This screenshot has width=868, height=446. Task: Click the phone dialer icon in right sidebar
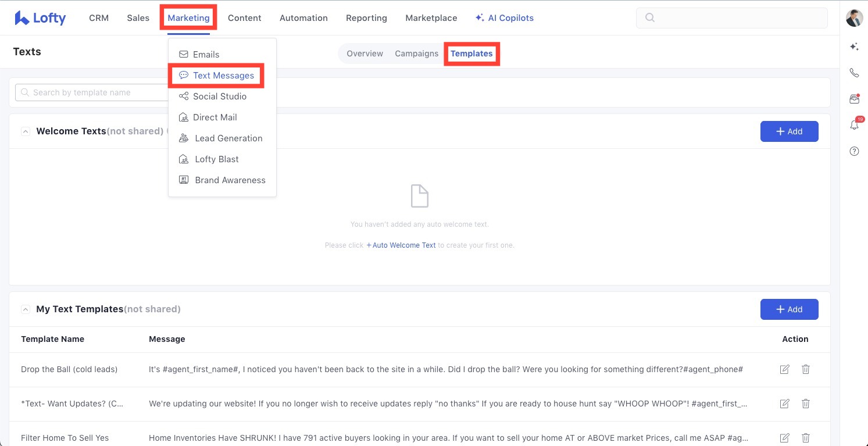(x=854, y=73)
